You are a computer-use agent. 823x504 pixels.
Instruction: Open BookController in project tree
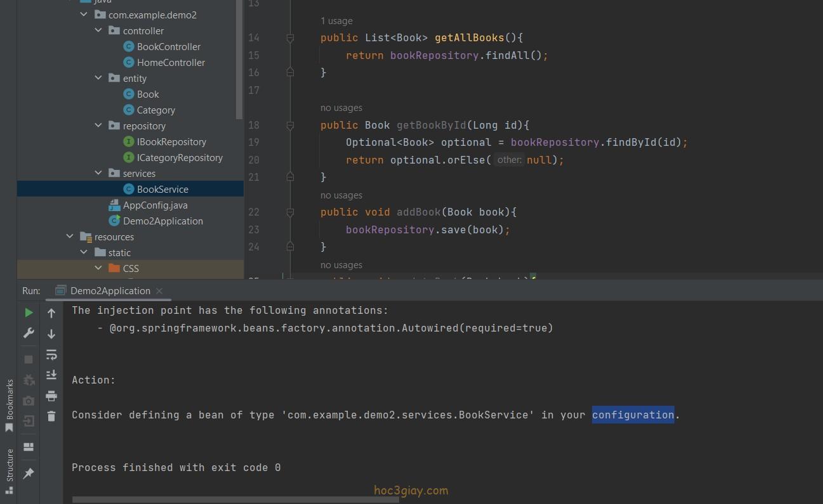168,46
